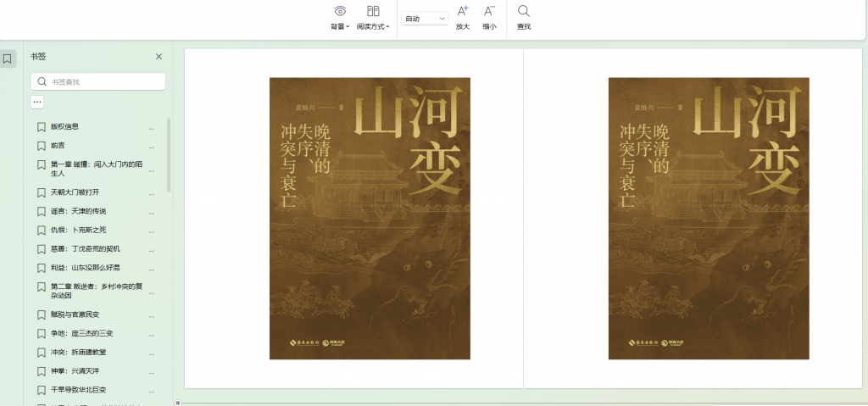This screenshot has height=406, width=868.
Task: Go to bookmark 仇恨：卜克斯之死
Action: 78,230
